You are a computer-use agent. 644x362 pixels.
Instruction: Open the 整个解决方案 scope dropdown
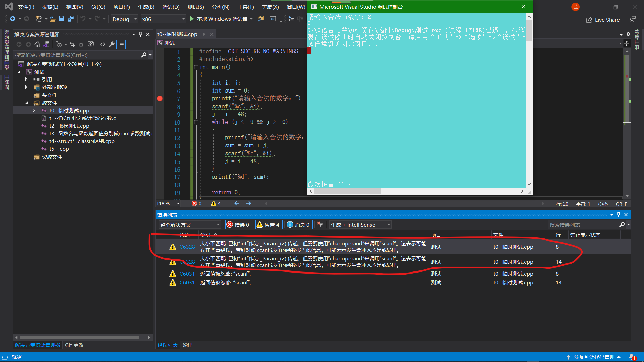[x=190, y=225]
